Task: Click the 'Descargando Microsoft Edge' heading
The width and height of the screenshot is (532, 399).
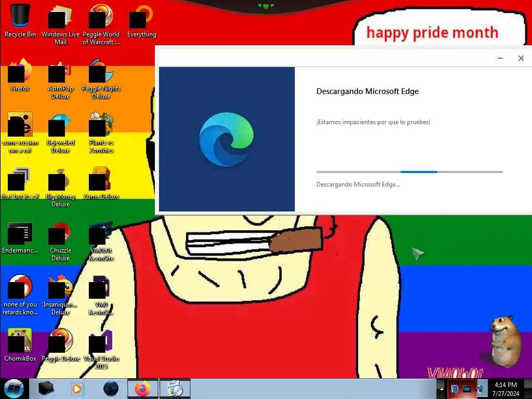Action: coord(367,91)
